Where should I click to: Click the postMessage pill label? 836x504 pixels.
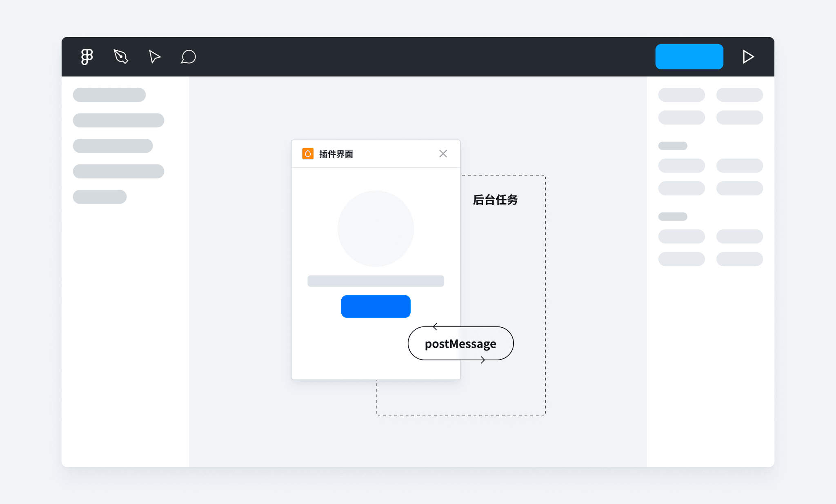click(x=460, y=344)
